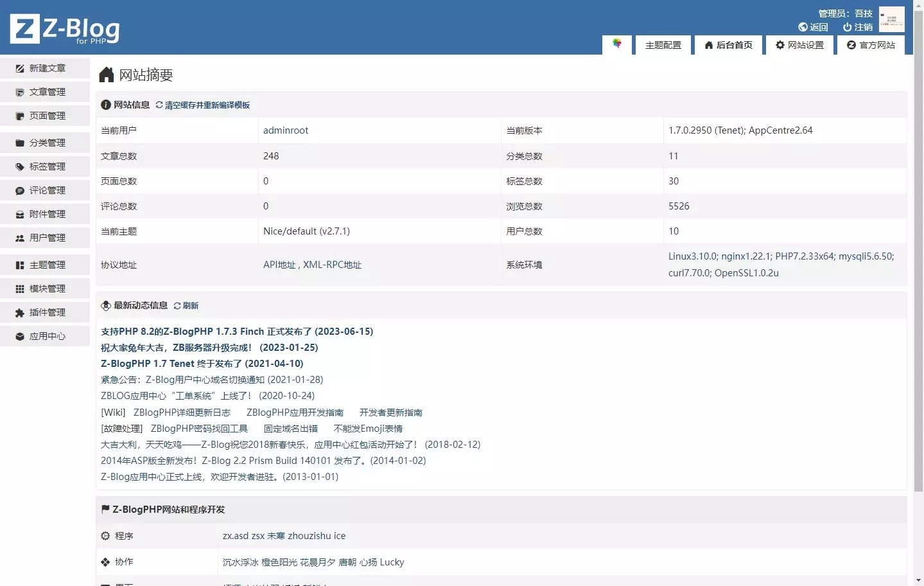Open the 2014年ASP版全新发布 news link
The image size is (924, 586).
click(263, 461)
